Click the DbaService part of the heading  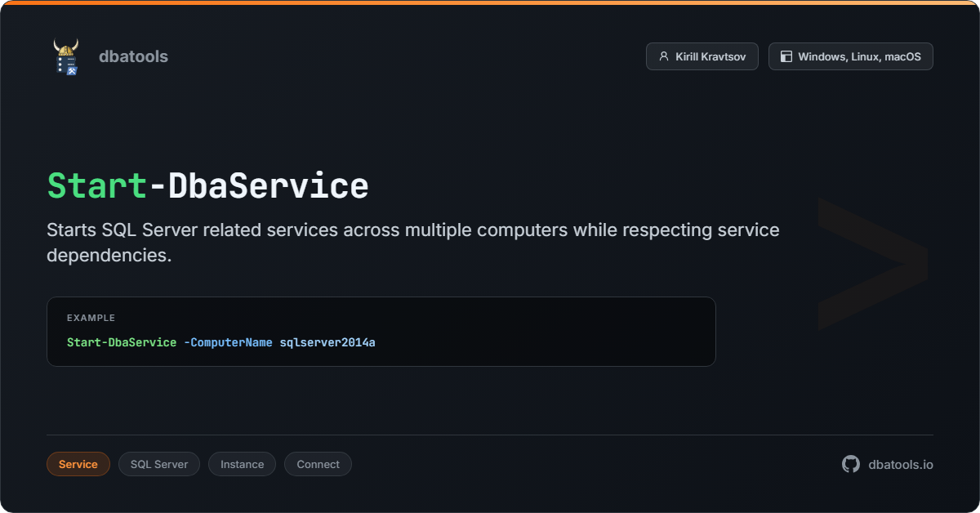click(269, 186)
